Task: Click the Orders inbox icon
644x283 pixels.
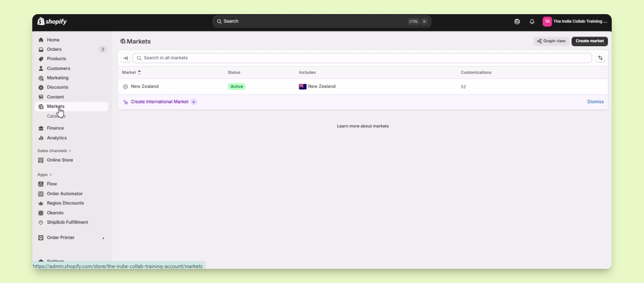Action: [41, 50]
